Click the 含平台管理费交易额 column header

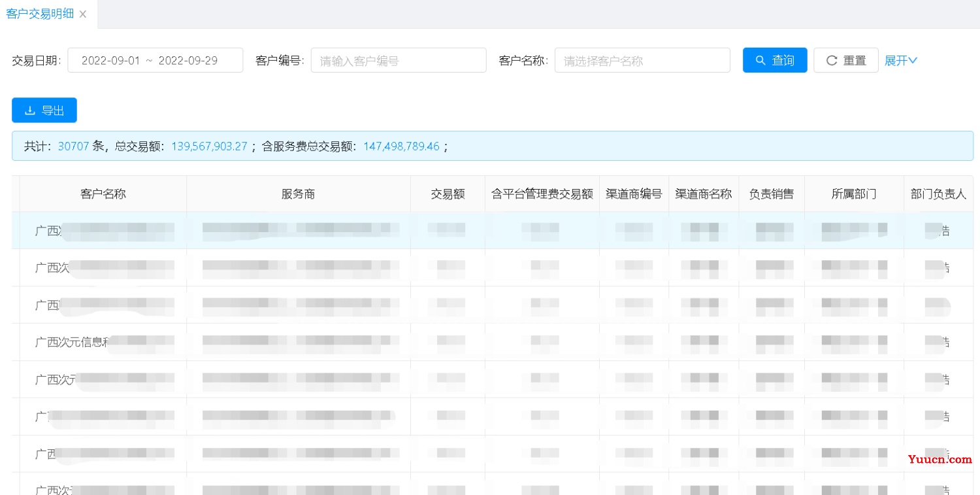tap(542, 194)
